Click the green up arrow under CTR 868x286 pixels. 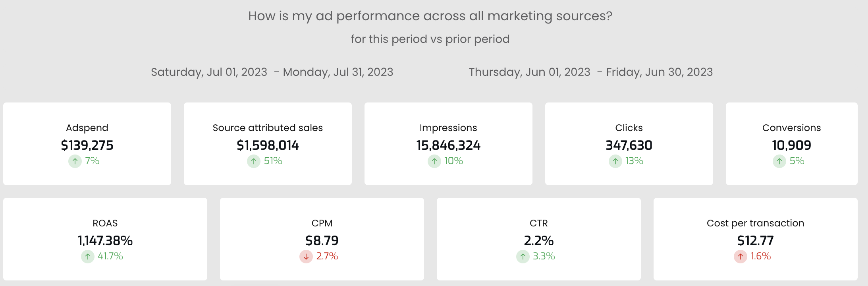point(523,257)
